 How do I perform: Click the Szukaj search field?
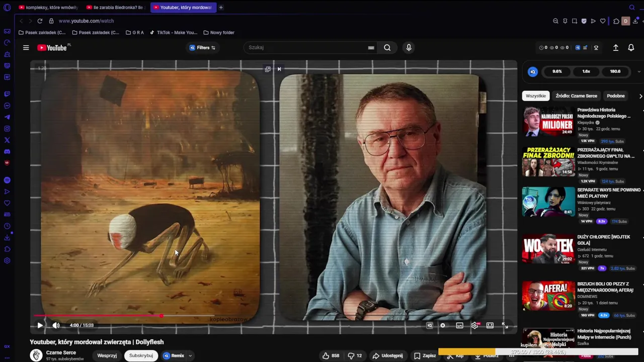coord(309,47)
